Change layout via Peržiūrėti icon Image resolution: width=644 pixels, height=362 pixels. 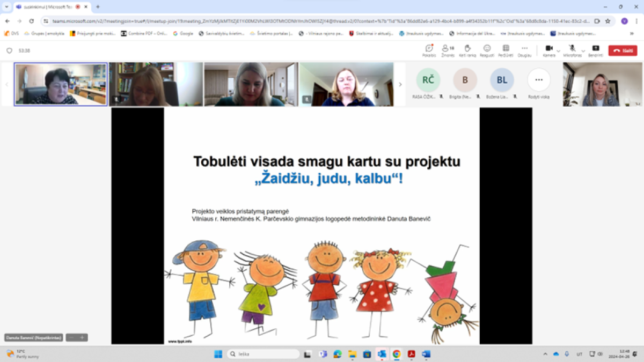[506, 49]
